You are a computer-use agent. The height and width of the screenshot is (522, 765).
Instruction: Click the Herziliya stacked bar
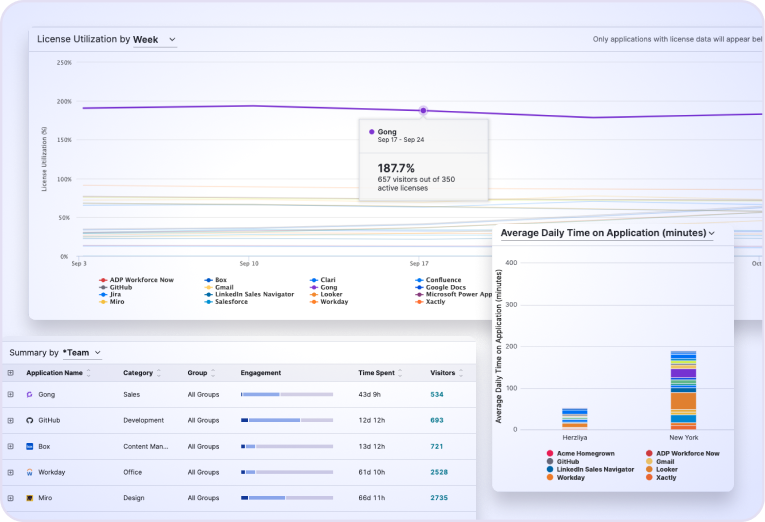click(x=575, y=419)
